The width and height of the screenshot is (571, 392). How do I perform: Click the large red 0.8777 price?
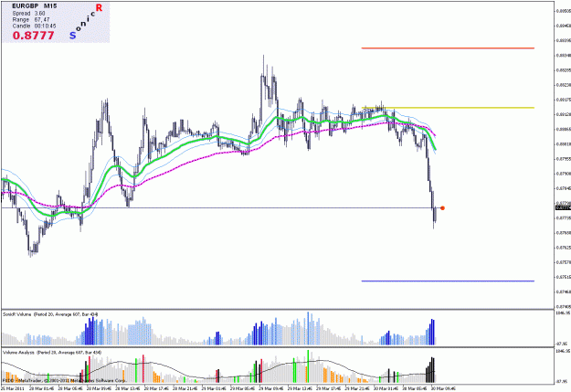33,36
